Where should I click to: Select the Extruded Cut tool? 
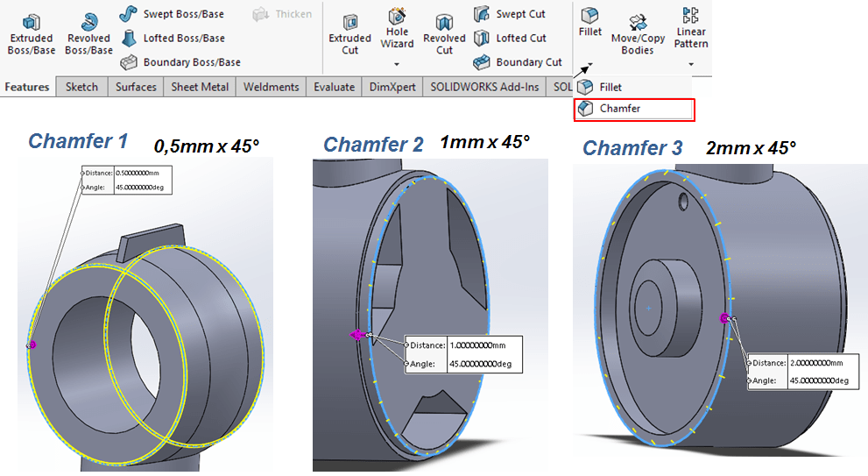coord(349,24)
